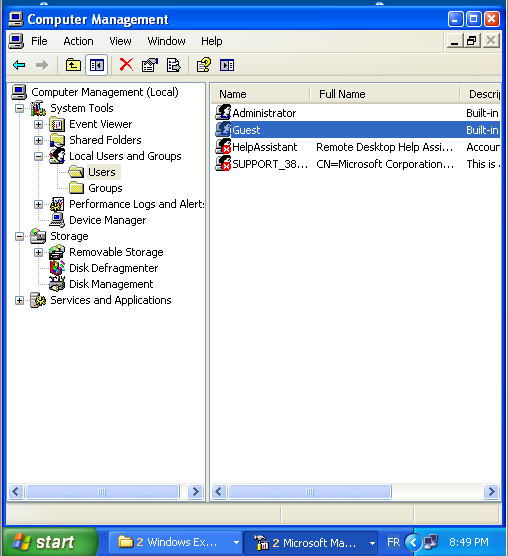The width and height of the screenshot is (508, 556).
Task: Expand the Event Viewer node
Action: [x=38, y=124]
